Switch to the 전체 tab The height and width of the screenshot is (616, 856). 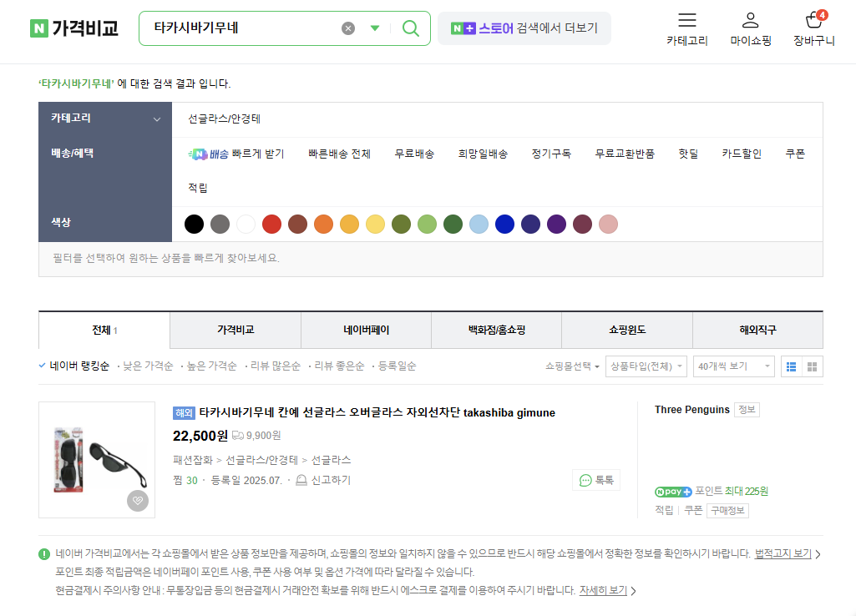104,330
